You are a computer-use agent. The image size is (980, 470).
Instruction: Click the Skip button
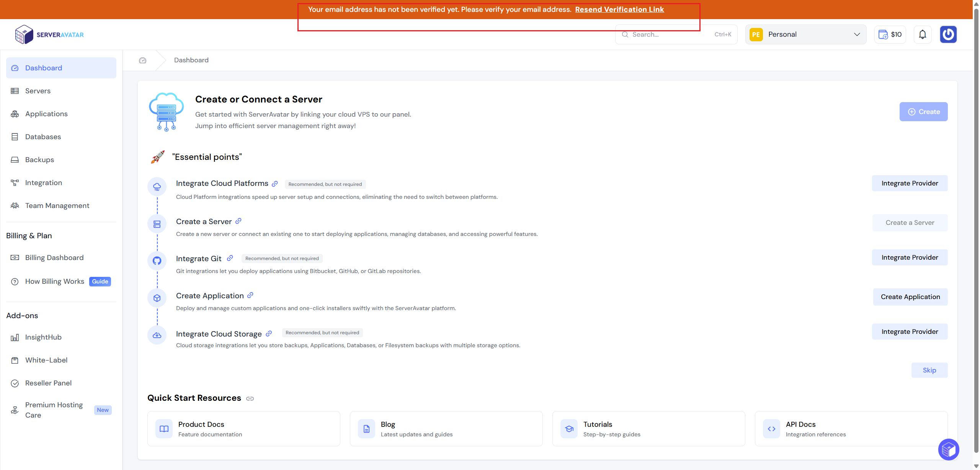tap(929, 370)
